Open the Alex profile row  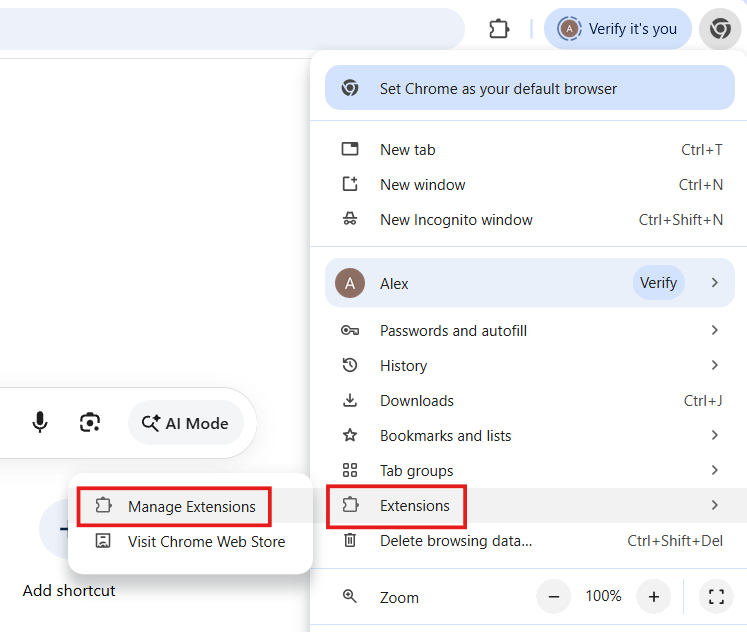(x=530, y=283)
